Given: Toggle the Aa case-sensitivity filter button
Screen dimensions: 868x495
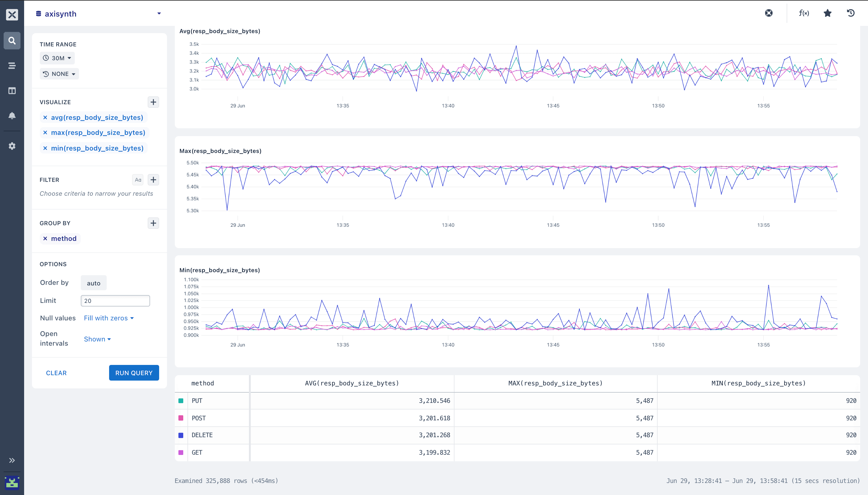Looking at the screenshot, I should tap(138, 180).
